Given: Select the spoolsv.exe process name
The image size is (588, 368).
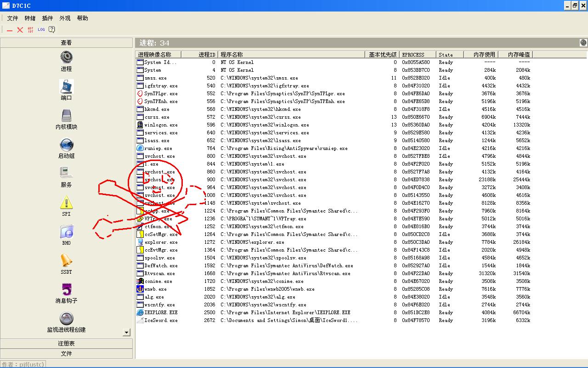Looking at the screenshot, I should 159,258.
